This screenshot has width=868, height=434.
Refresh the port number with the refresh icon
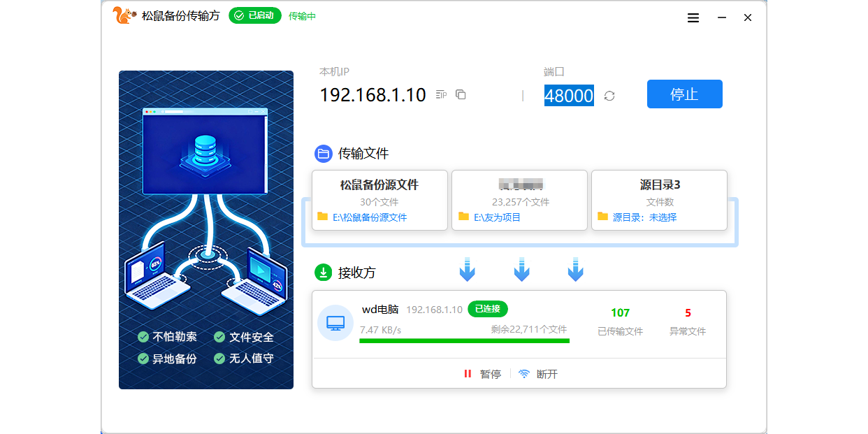point(609,96)
